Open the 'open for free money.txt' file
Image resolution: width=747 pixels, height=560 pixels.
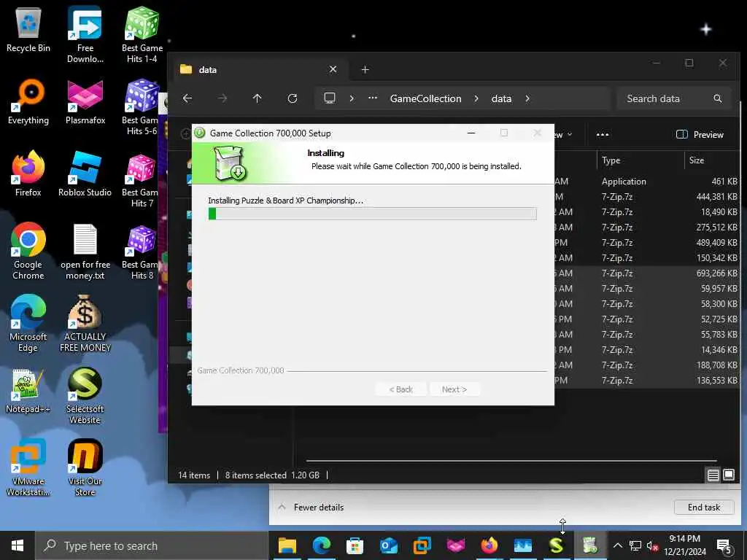point(85,252)
